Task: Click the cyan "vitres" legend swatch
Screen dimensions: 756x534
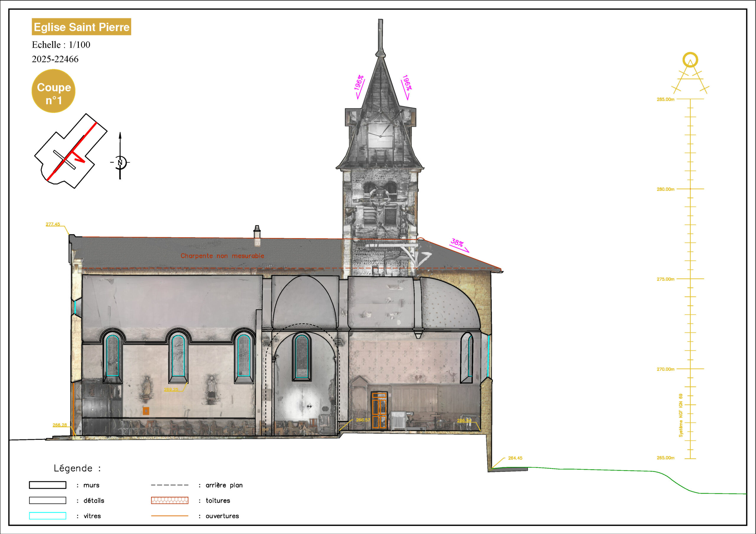Action: pos(48,516)
